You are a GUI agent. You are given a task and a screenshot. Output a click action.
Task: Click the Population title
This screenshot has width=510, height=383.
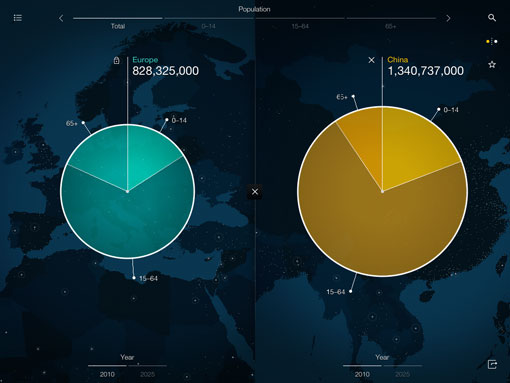(254, 9)
